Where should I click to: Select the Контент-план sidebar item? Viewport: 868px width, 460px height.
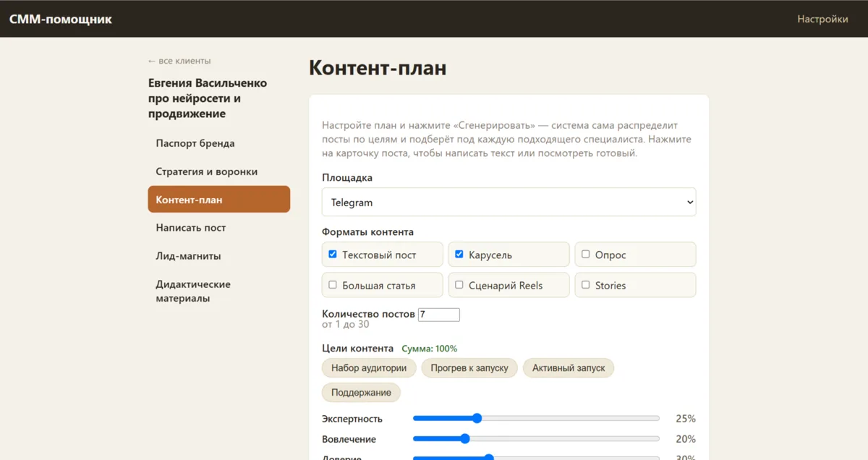(x=219, y=200)
